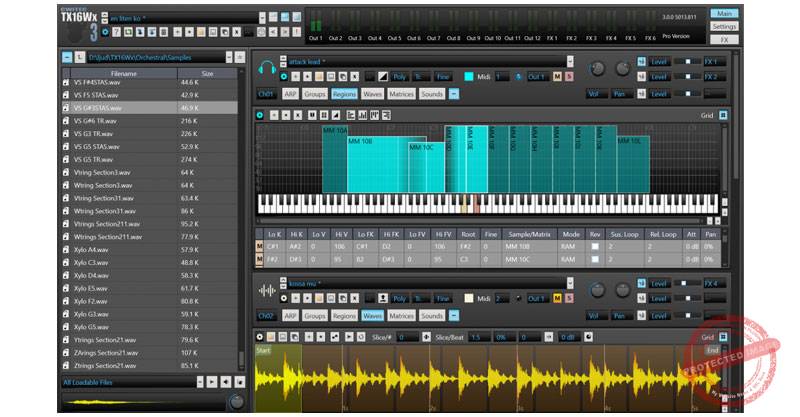Click the exclamation mark panic icon in top toolbar
This screenshot has height=417, width=800.
pos(297,32)
